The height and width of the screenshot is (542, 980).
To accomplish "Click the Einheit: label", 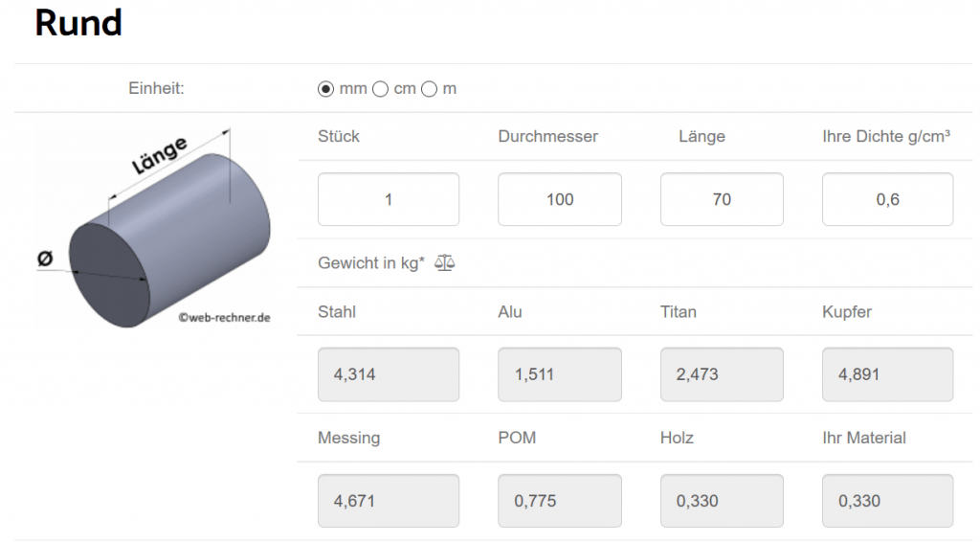I will (156, 88).
